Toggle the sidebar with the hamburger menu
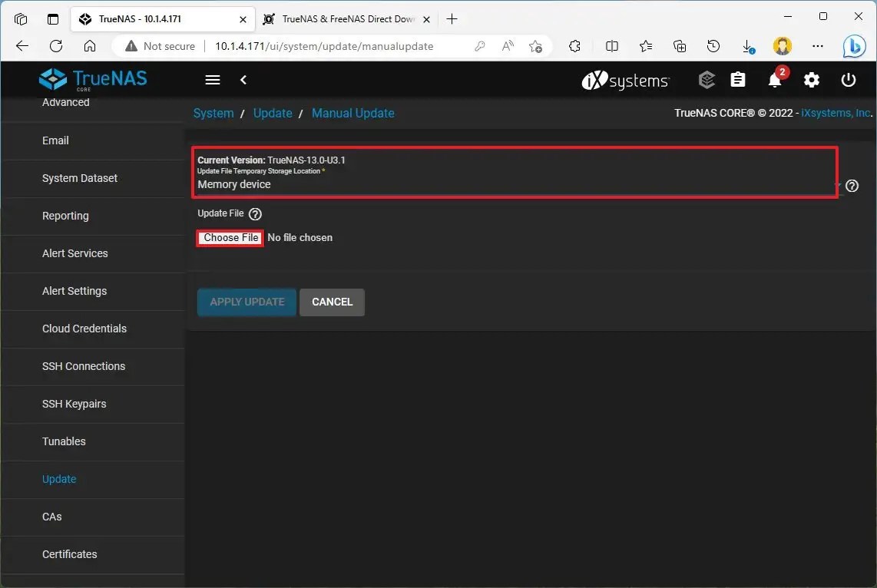 point(212,79)
